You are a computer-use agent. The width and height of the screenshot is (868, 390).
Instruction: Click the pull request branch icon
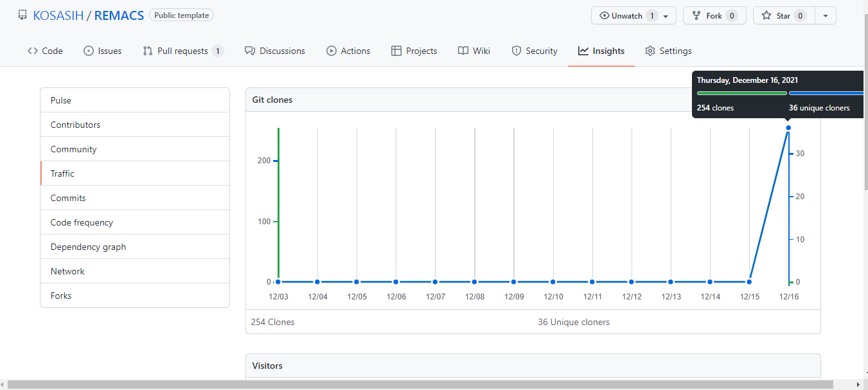coord(148,51)
